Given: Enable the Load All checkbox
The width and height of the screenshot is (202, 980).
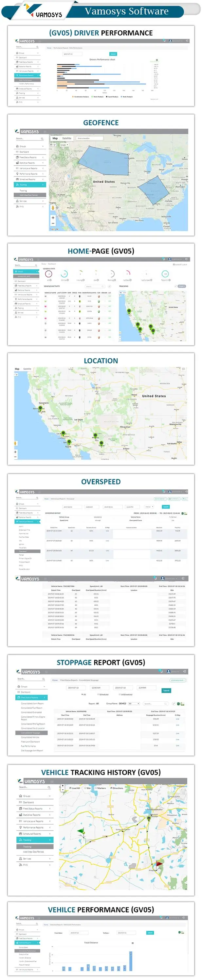Looking at the screenshot, I should coord(70,788).
